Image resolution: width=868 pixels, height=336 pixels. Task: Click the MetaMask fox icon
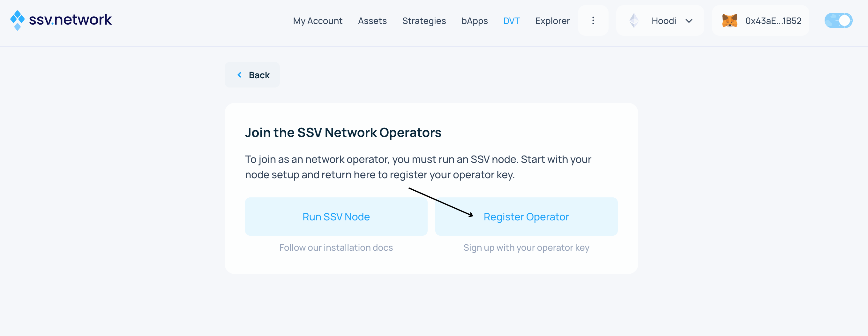[730, 20]
